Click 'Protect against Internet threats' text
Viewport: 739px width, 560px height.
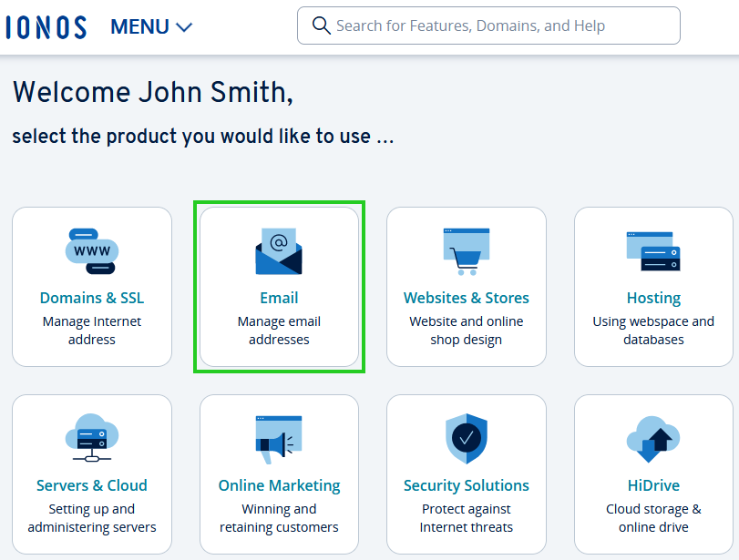coord(467,517)
